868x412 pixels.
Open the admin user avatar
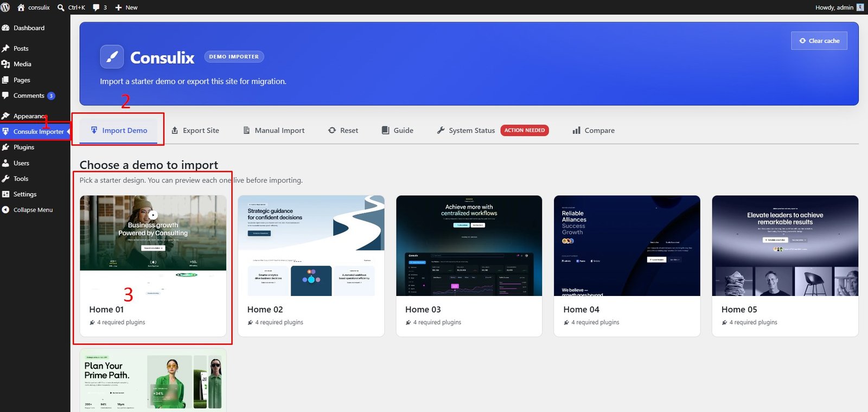(860, 8)
